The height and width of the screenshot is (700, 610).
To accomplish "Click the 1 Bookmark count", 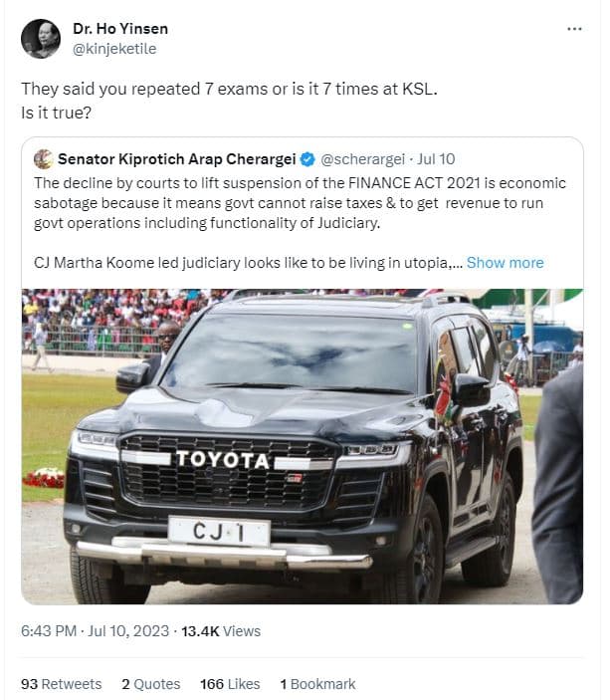I will (x=317, y=684).
